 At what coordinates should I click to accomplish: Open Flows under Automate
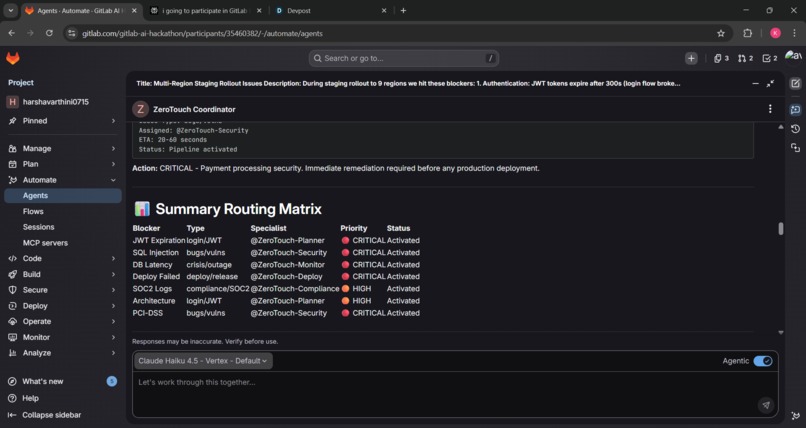(x=62, y=211)
